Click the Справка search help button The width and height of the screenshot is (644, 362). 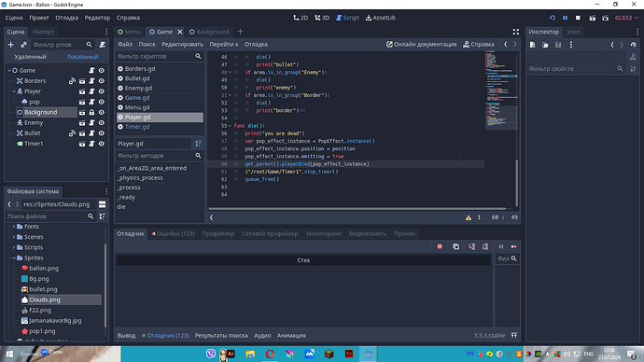coord(479,45)
